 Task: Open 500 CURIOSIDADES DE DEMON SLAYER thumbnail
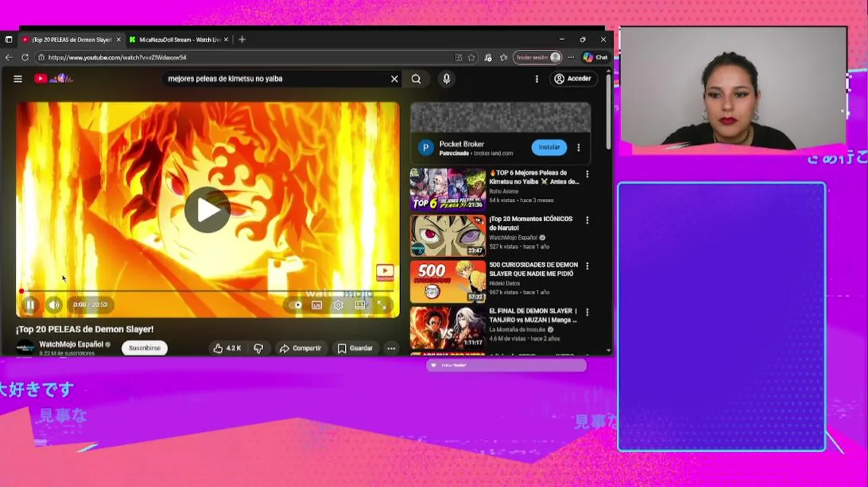tap(448, 281)
